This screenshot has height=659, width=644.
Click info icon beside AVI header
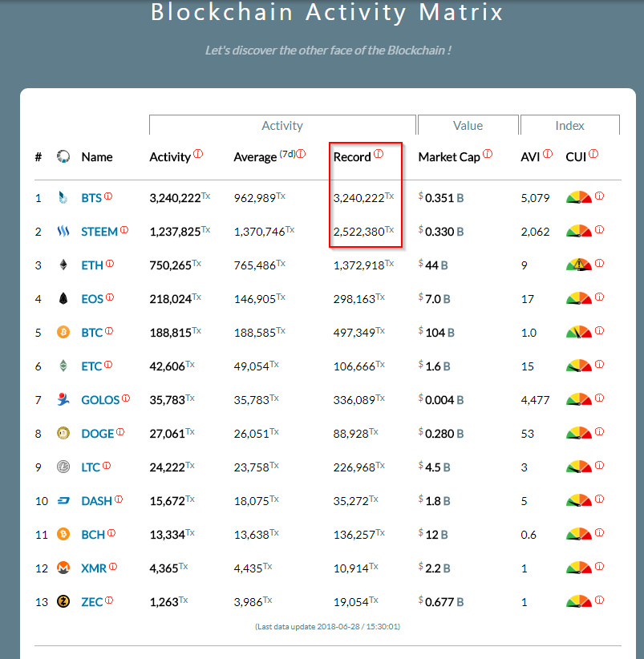click(x=547, y=154)
